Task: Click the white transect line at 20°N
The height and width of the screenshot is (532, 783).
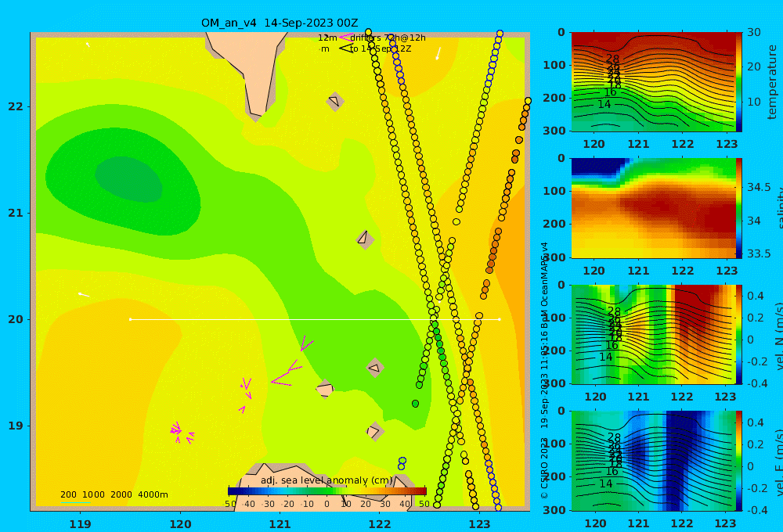Action: point(315,319)
